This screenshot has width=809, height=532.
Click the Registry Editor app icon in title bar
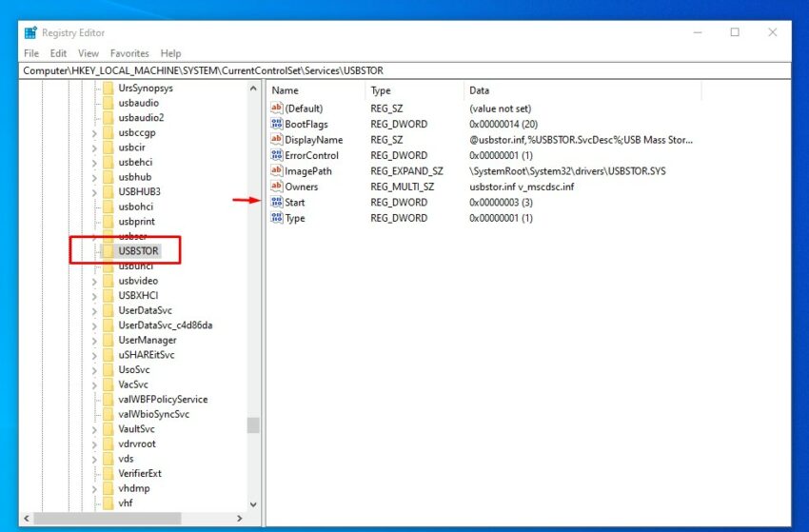click(30, 32)
